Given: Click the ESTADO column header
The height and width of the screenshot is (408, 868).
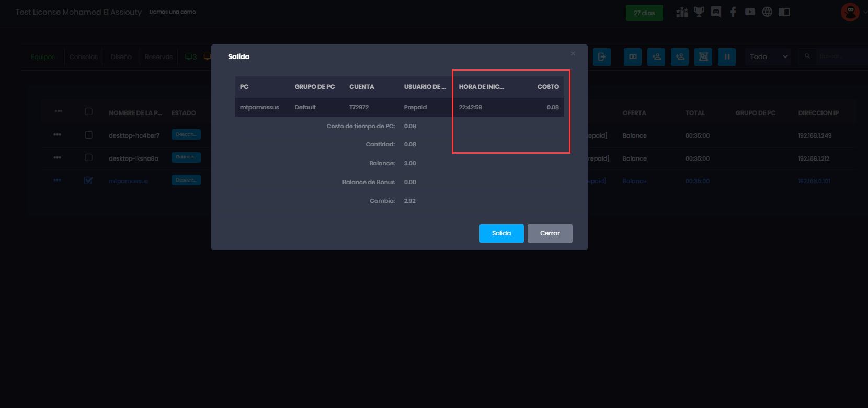Looking at the screenshot, I should tap(184, 113).
